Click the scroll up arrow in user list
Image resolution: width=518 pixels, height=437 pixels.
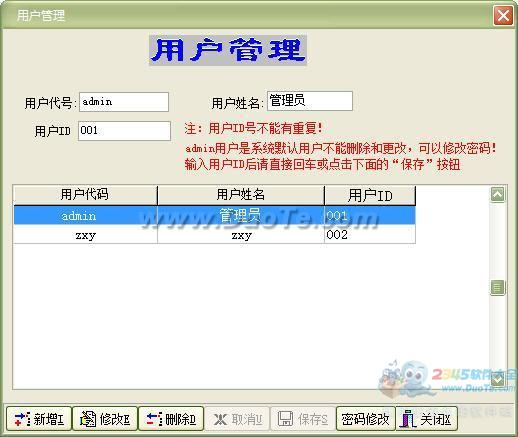498,195
